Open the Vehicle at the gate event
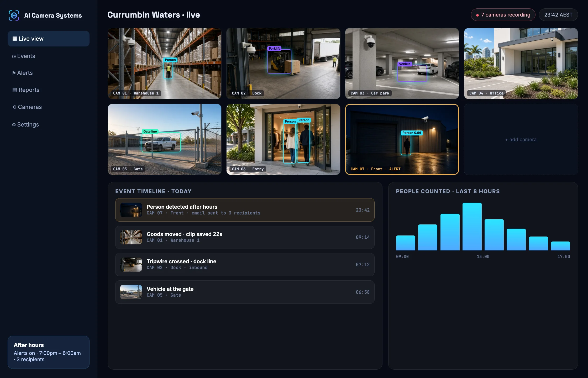 tap(245, 292)
